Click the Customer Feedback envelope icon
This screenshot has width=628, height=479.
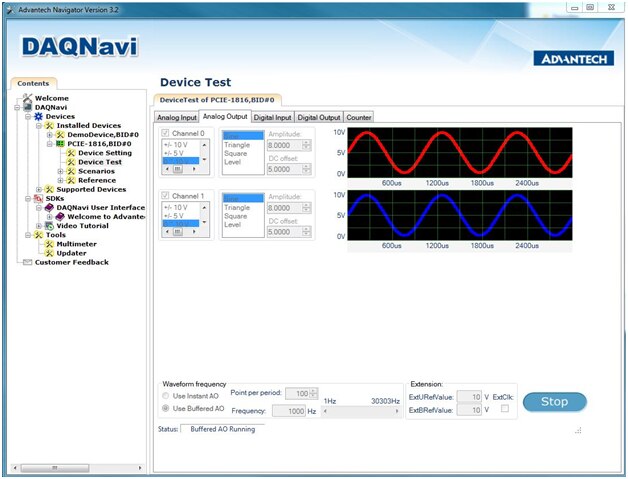click(28, 262)
